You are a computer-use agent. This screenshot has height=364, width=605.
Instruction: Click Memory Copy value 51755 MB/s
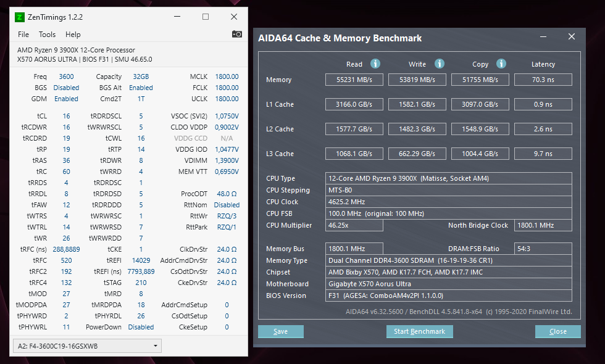(480, 80)
